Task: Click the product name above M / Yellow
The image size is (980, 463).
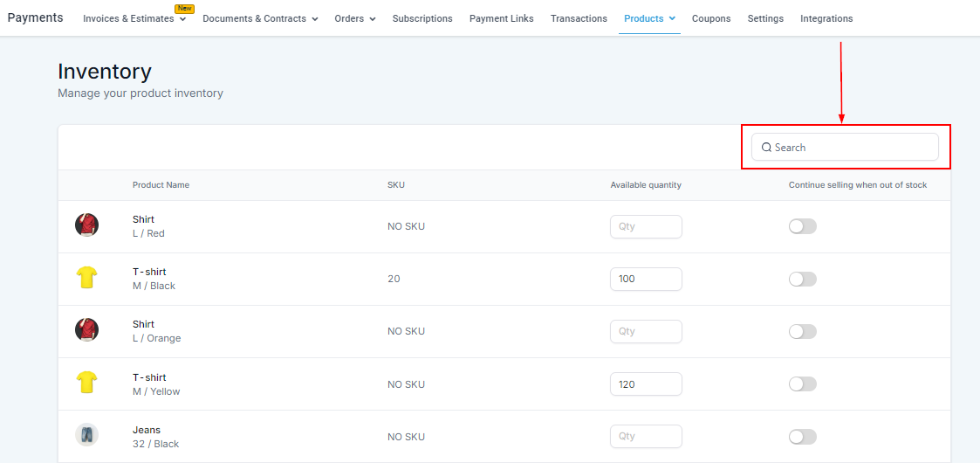Action: point(149,377)
